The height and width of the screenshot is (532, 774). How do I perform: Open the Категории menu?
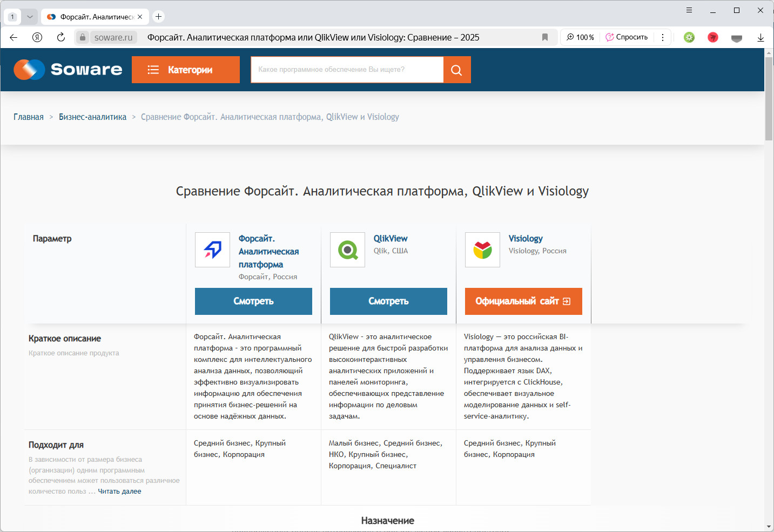(186, 70)
